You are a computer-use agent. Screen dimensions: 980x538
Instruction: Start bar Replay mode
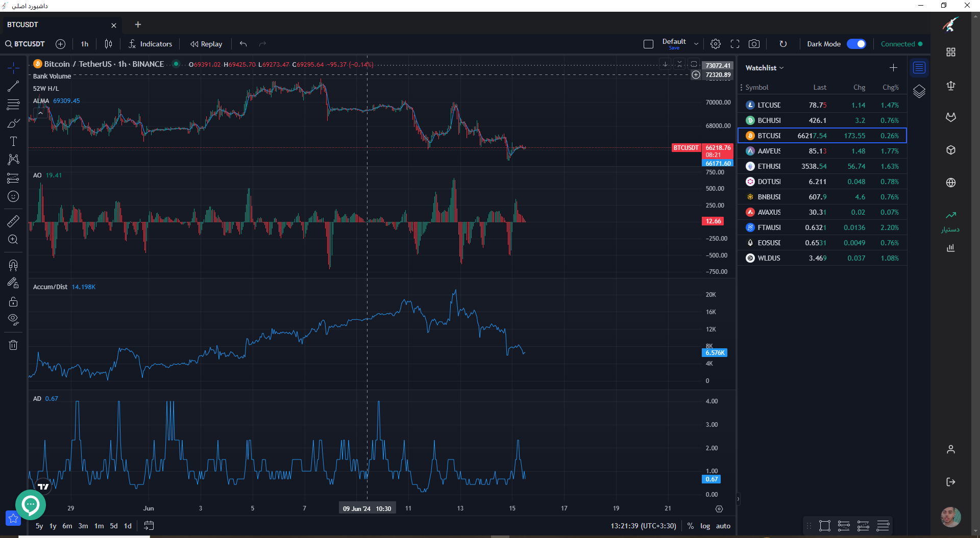click(206, 44)
